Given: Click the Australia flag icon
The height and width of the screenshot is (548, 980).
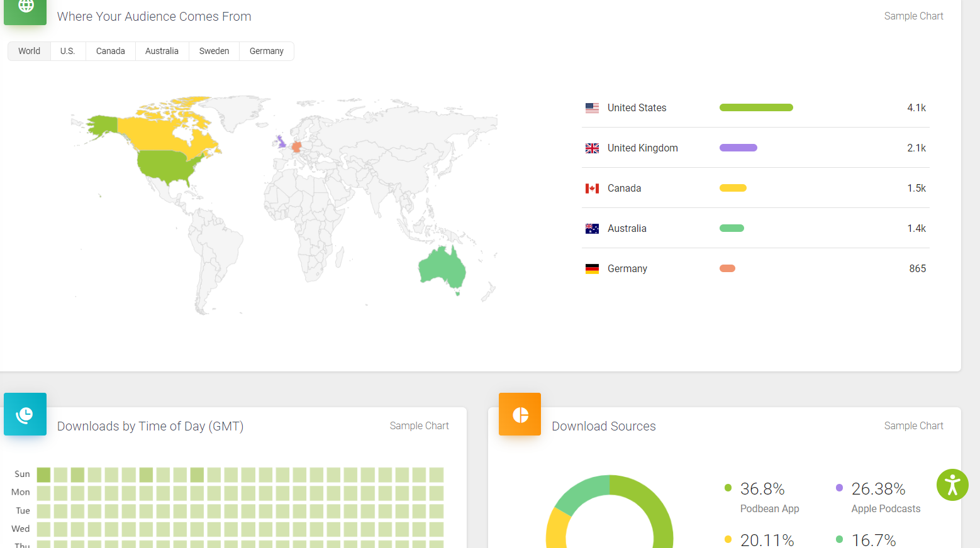Looking at the screenshot, I should click(x=592, y=228).
